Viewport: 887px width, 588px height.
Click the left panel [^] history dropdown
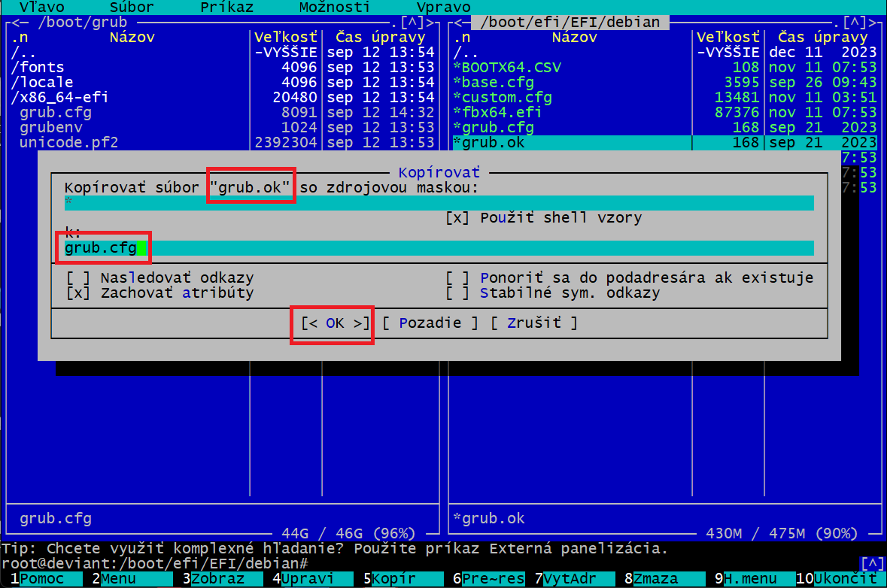point(412,23)
